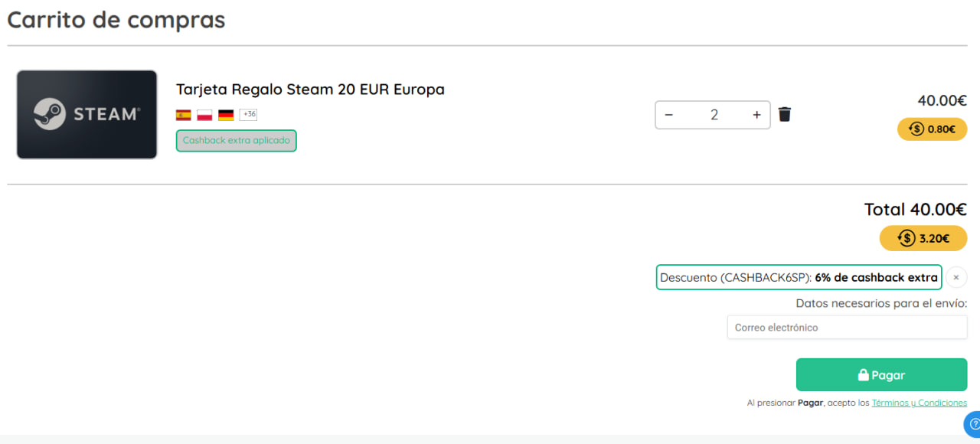
Task: Click the quantity field showing 2
Action: coord(714,115)
